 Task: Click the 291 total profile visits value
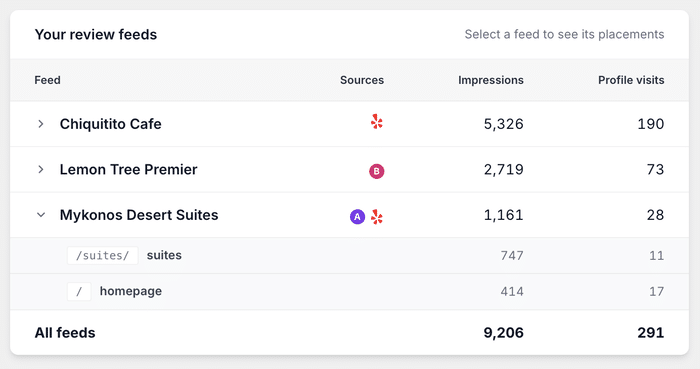pos(651,333)
